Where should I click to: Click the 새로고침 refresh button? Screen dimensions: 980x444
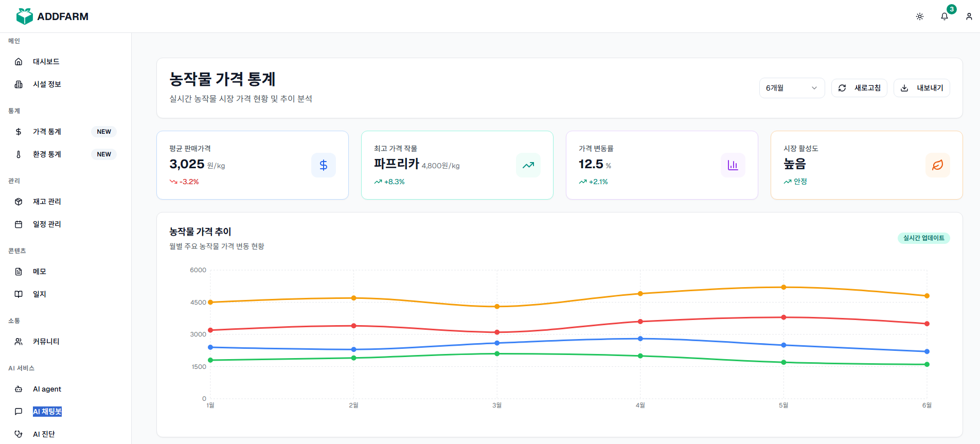click(x=859, y=88)
